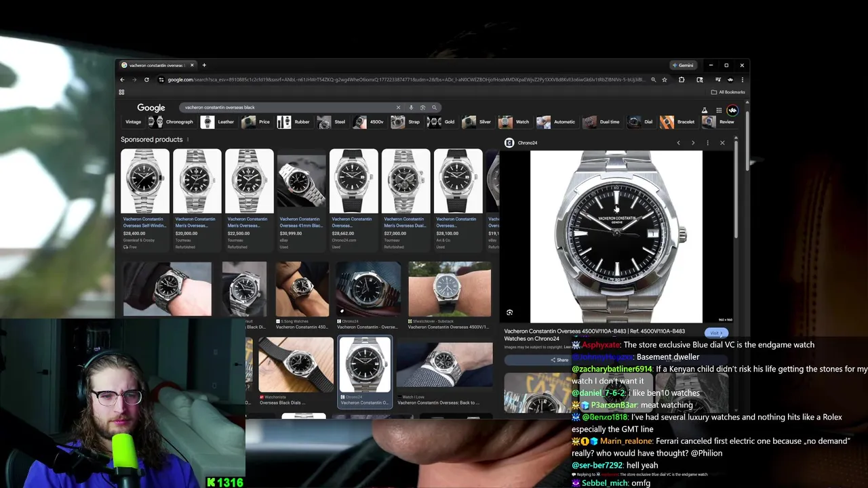The width and height of the screenshot is (868, 488).
Task: Start voice search with the microphone
Action: [x=411, y=107]
